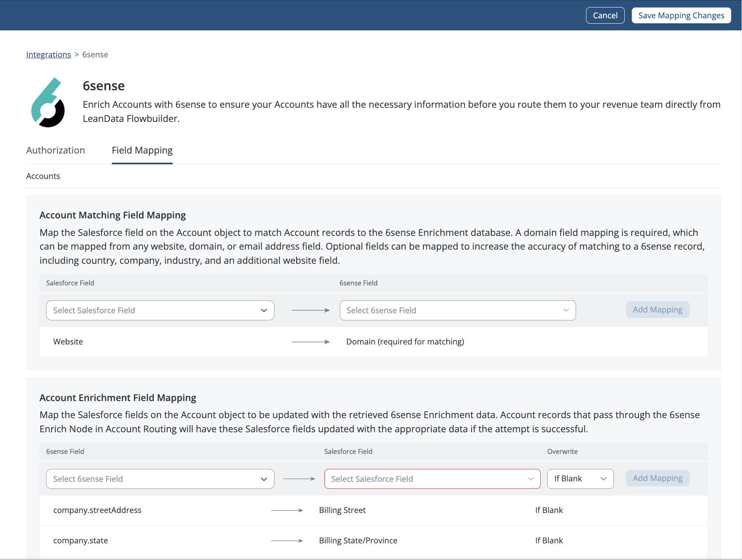
Task: Open Select 6sense Field in the Account Enrichment section
Action: coord(160,479)
